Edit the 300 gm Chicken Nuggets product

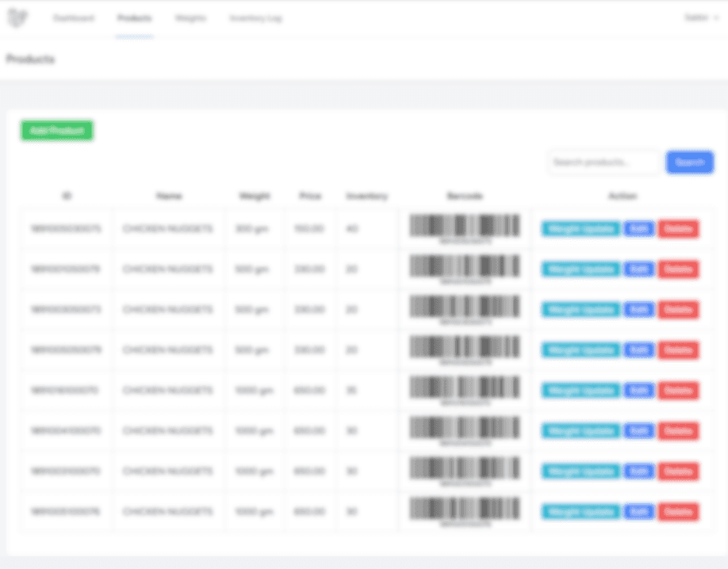639,229
